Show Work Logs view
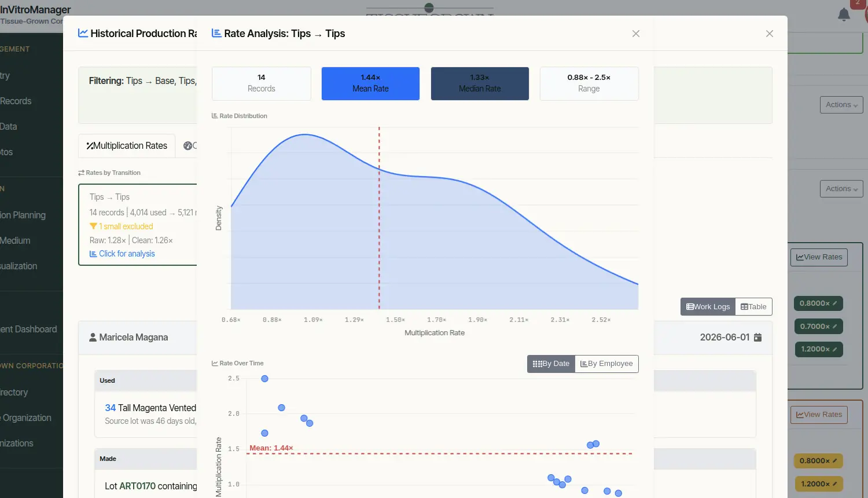Image resolution: width=868 pixels, height=498 pixels. (x=708, y=307)
